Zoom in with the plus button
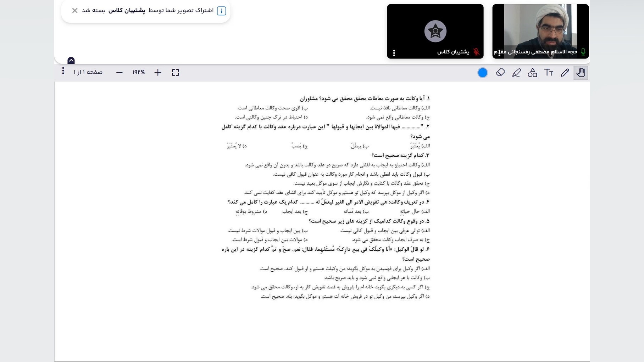The image size is (644, 362). pos(158,73)
